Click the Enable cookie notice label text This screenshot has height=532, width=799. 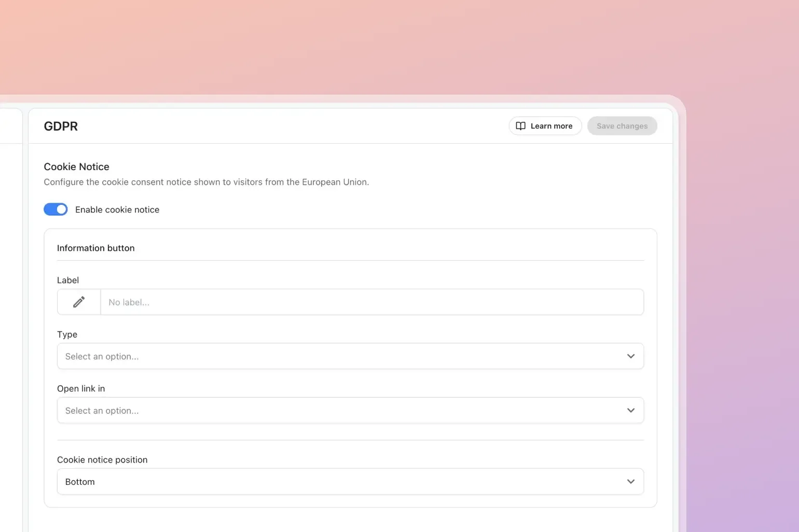point(117,209)
